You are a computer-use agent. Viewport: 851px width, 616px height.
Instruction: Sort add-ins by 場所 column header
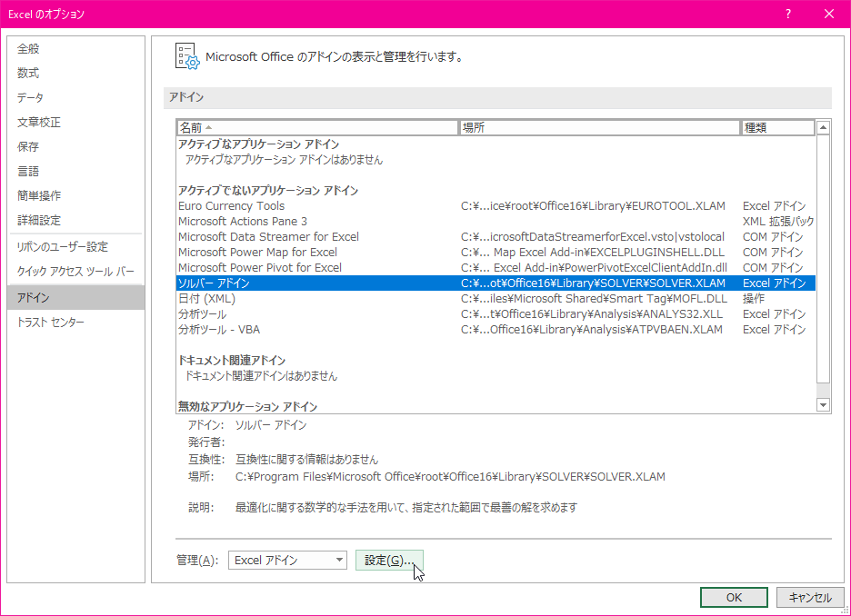coord(600,127)
